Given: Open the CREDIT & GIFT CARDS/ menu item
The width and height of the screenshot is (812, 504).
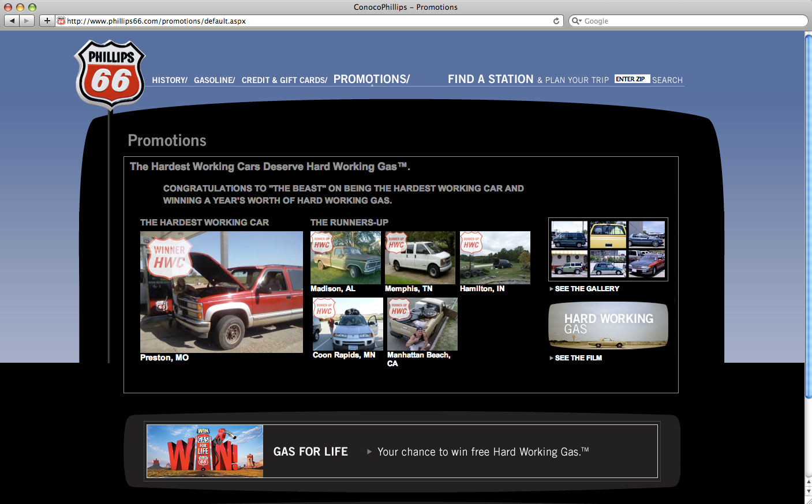Looking at the screenshot, I should pos(285,80).
